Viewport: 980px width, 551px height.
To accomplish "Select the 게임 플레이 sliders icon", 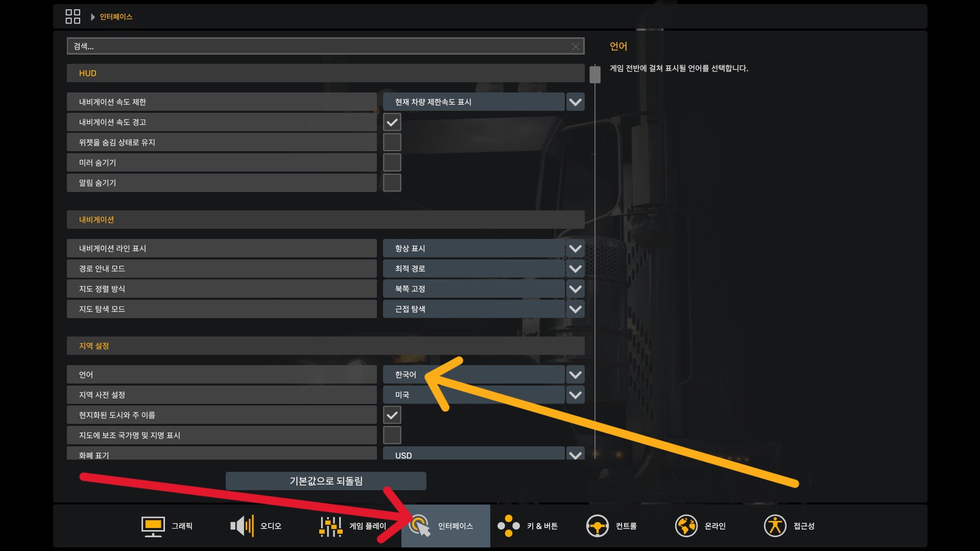I will [x=330, y=526].
